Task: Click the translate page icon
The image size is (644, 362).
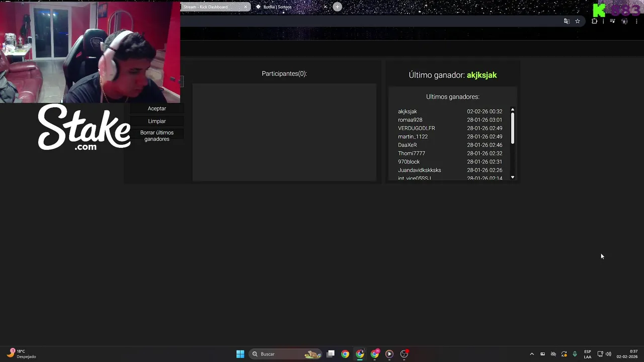Action: 567,21
